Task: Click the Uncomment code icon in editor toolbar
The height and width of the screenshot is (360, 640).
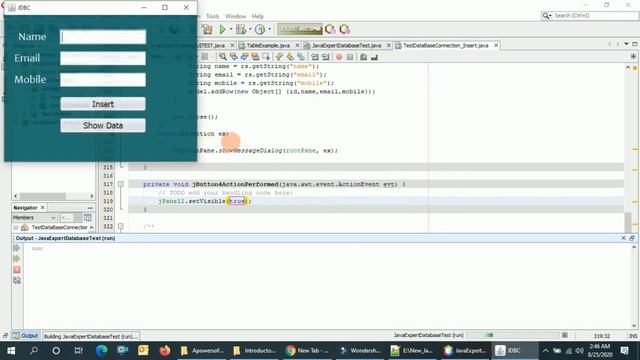Action: click(374, 57)
